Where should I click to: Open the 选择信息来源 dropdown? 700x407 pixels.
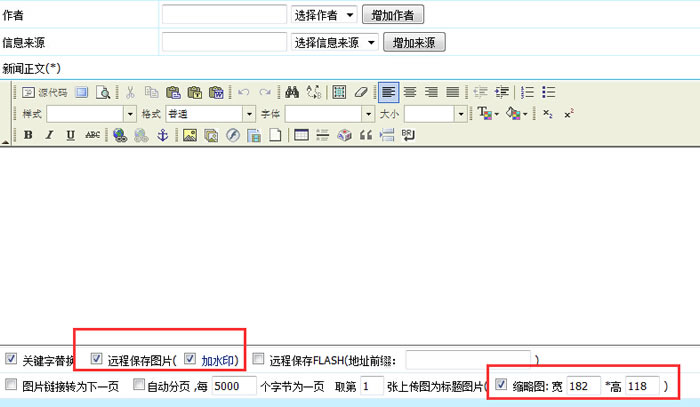334,42
